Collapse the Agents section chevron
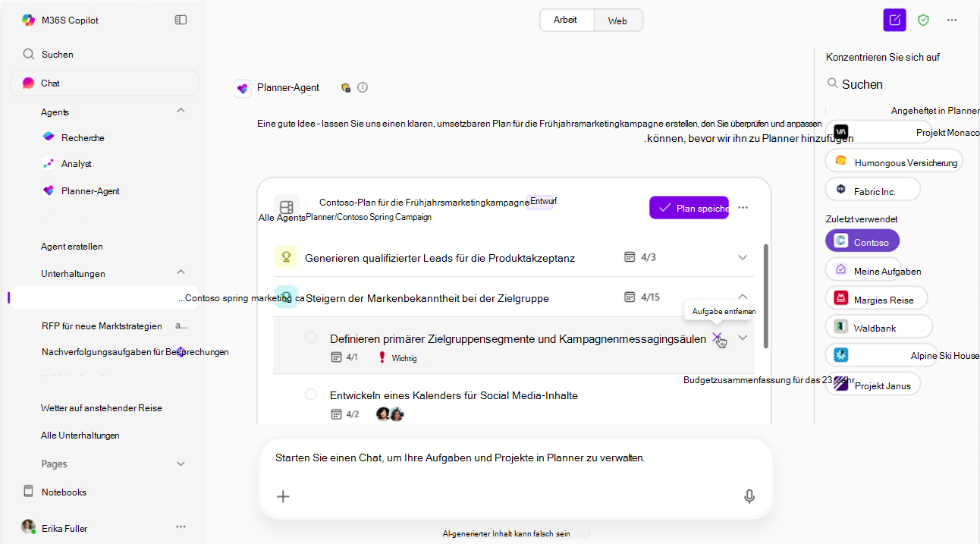 tap(181, 111)
